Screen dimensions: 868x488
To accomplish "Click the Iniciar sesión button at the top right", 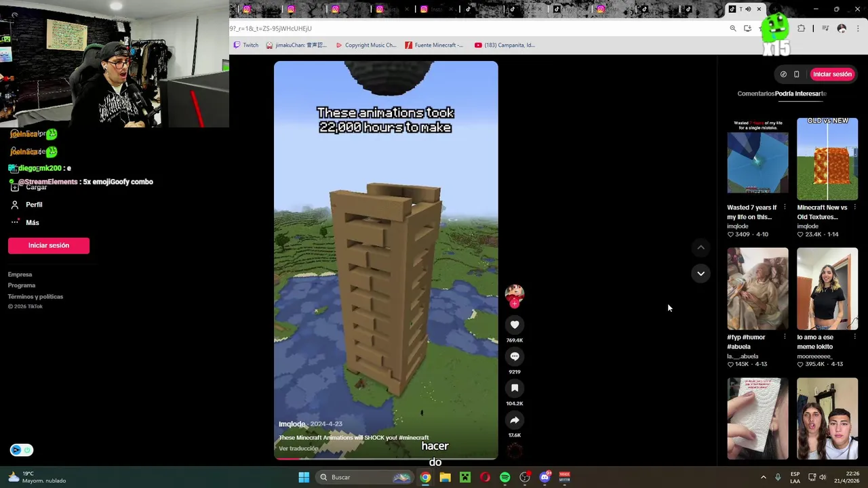I will (832, 74).
